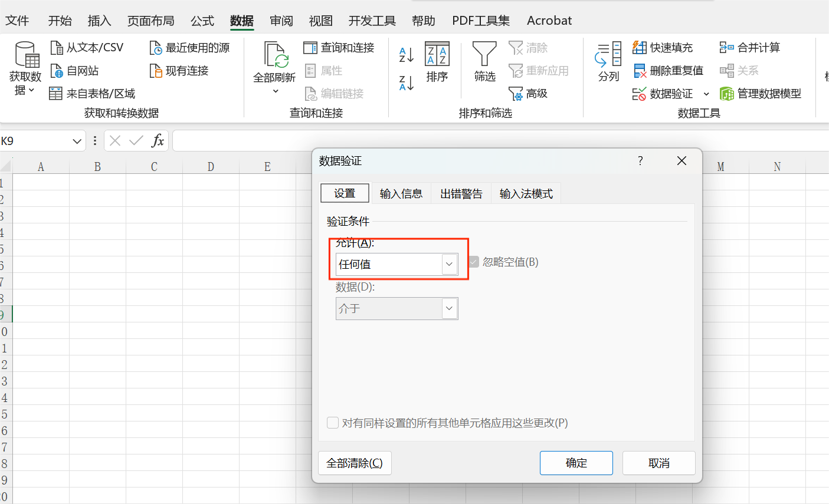Switch to the 开发工具 ribbon tab

click(x=372, y=21)
